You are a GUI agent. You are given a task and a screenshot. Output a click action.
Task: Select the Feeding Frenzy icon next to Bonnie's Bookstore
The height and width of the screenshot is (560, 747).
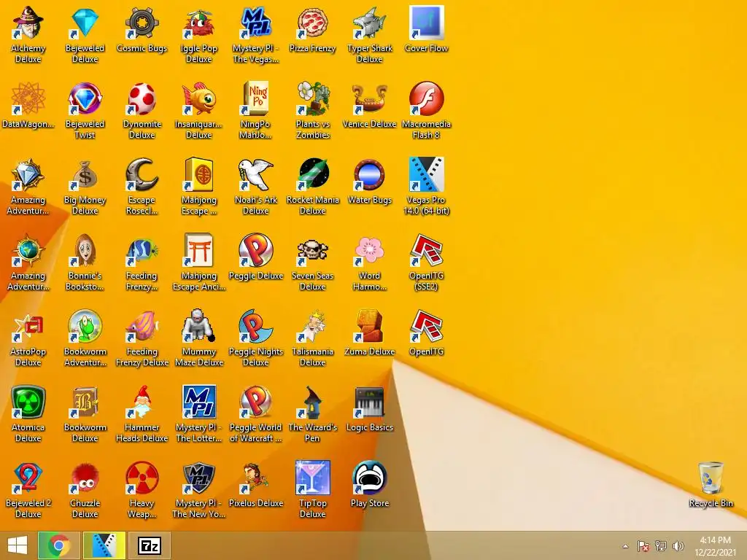click(x=142, y=250)
